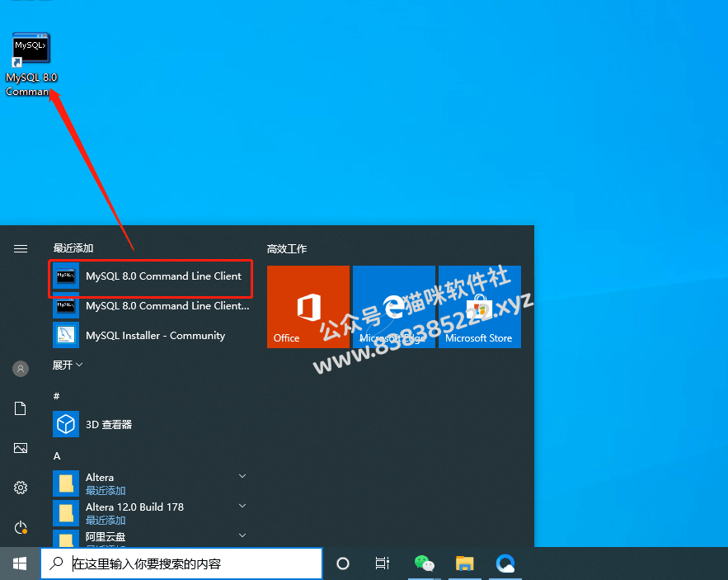The height and width of the screenshot is (580, 728).
Task: Open 3D 查看器 app
Action: [x=151, y=424]
